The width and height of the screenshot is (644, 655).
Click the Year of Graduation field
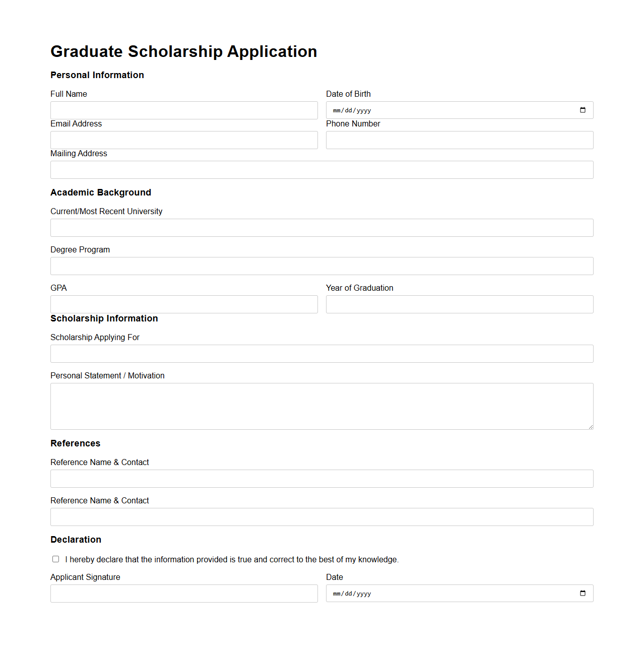[x=459, y=304]
